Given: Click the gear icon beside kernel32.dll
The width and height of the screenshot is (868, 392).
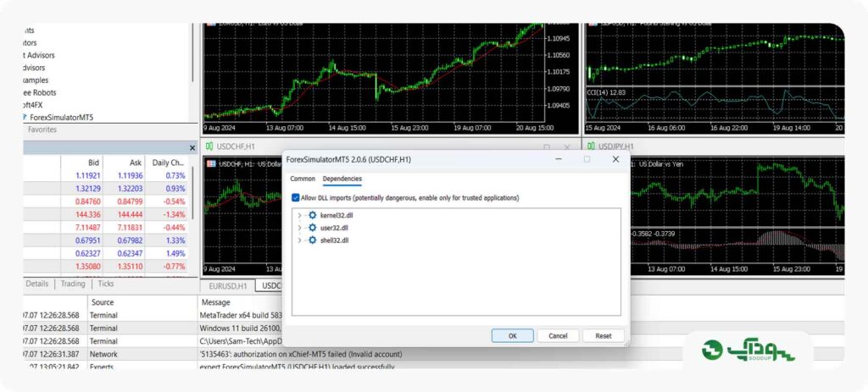Looking at the screenshot, I should [x=312, y=215].
